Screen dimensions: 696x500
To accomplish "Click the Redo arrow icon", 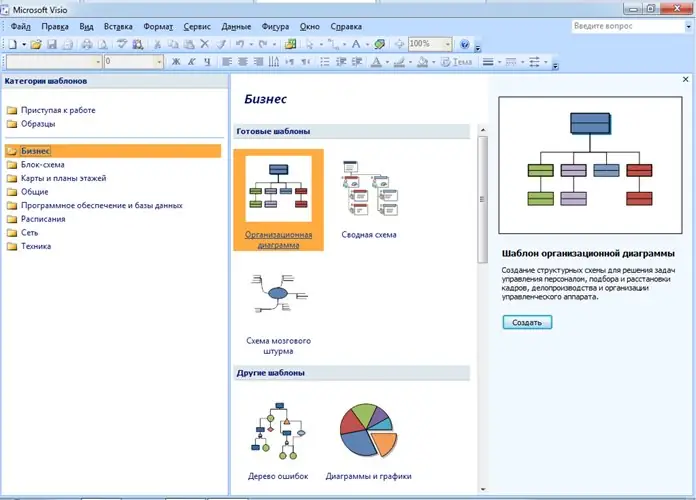I will (x=263, y=44).
